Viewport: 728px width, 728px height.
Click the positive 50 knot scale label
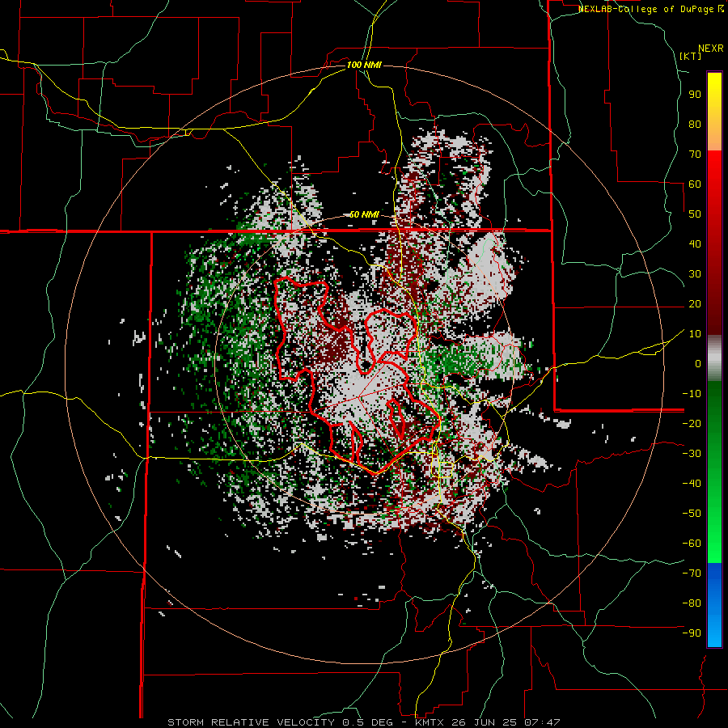[x=695, y=214]
